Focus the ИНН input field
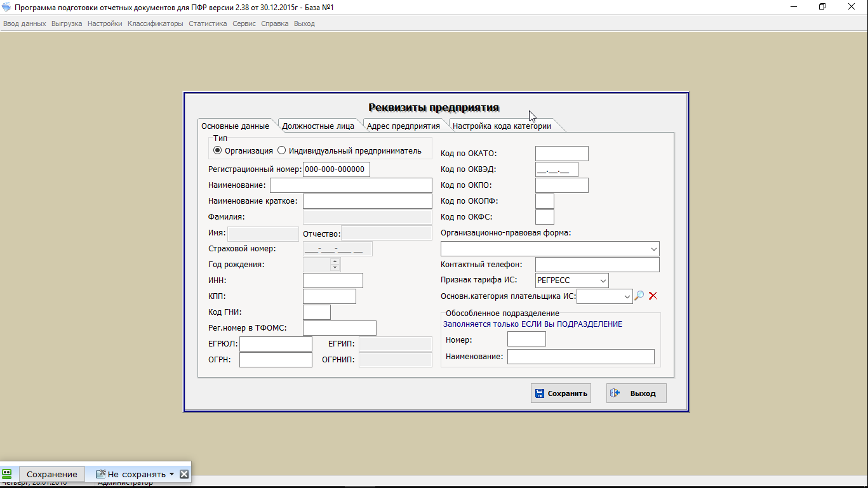This screenshot has height=488, width=868. pos(333,280)
